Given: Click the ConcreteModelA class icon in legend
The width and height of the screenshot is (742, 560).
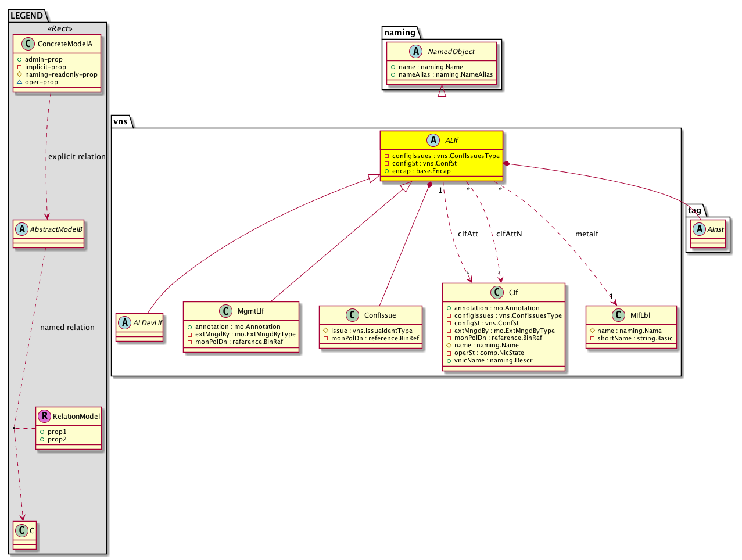Looking at the screenshot, I should [28, 44].
